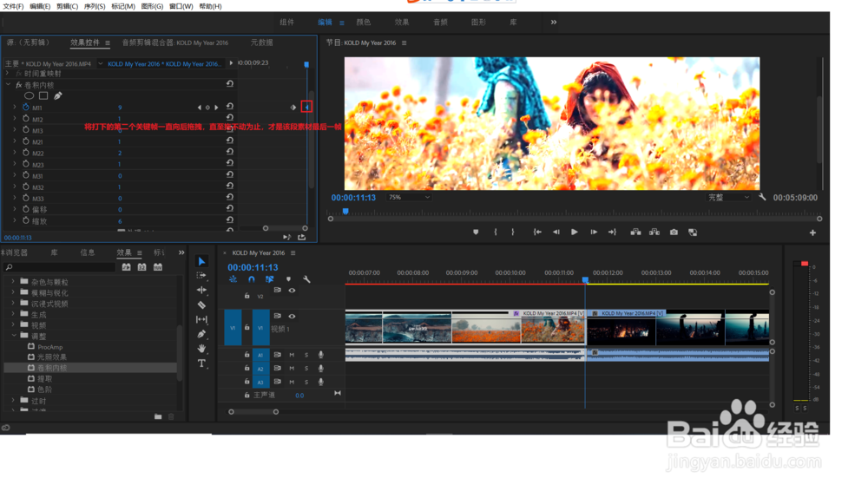
Task: Expand the 杂色与颗粒 effects folder
Action: pyautogui.click(x=13, y=281)
